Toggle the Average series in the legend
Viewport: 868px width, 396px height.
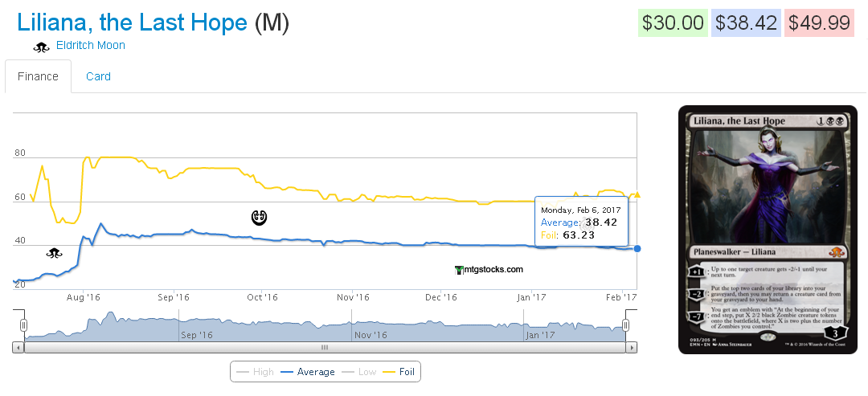(x=308, y=372)
